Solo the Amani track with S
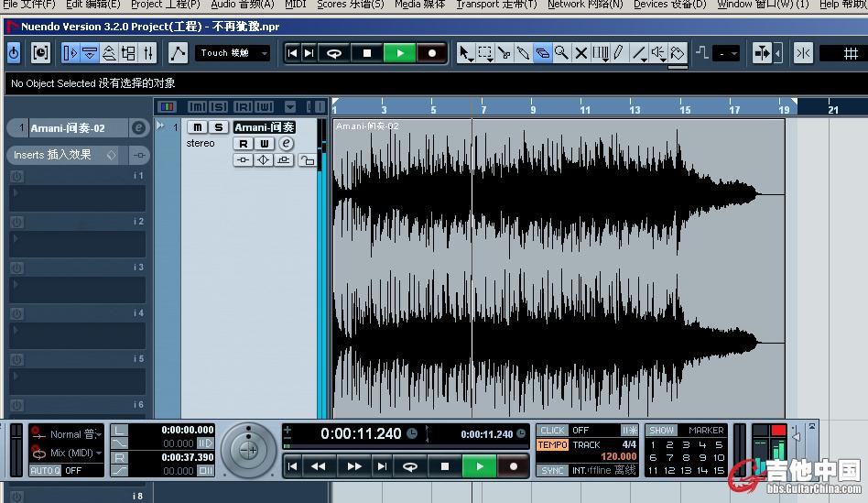 (x=219, y=127)
